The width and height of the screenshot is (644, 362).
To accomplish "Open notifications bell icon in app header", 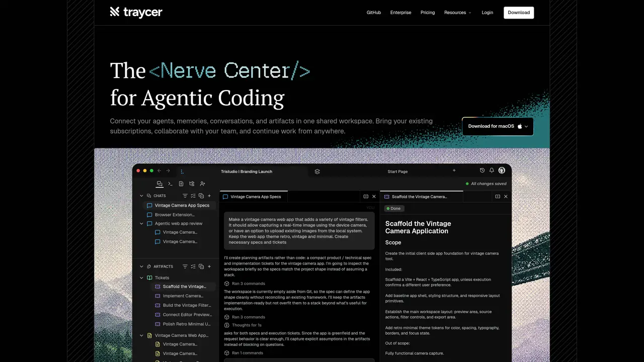I will tap(492, 171).
